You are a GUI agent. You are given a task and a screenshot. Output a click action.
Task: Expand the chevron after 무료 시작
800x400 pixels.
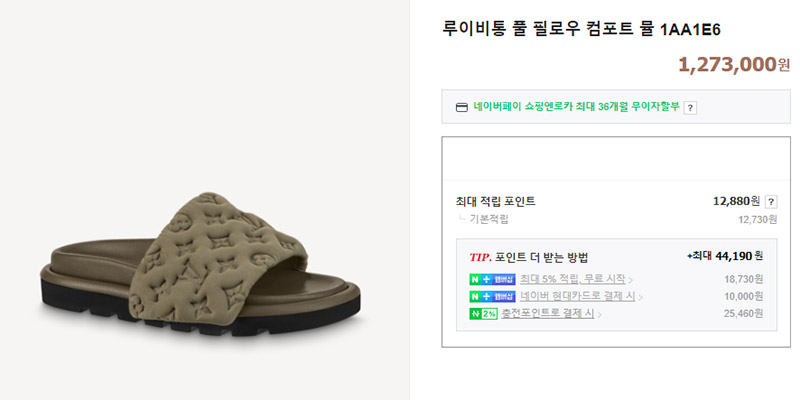click(x=631, y=280)
